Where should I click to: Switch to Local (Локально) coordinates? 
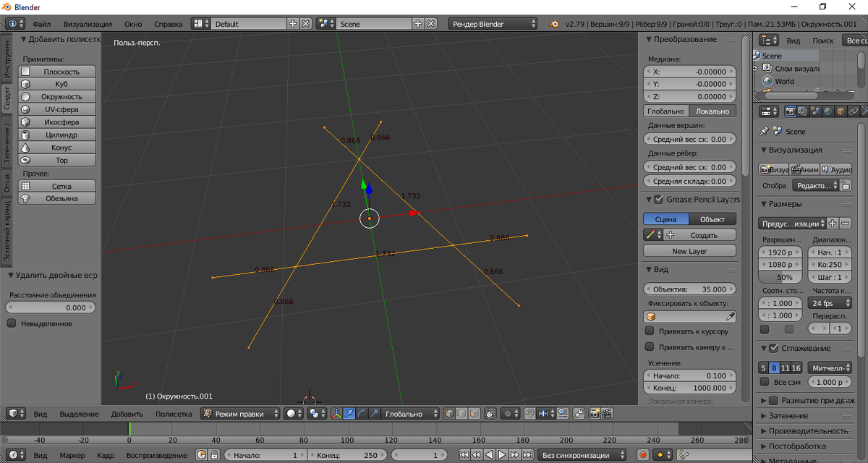click(712, 111)
